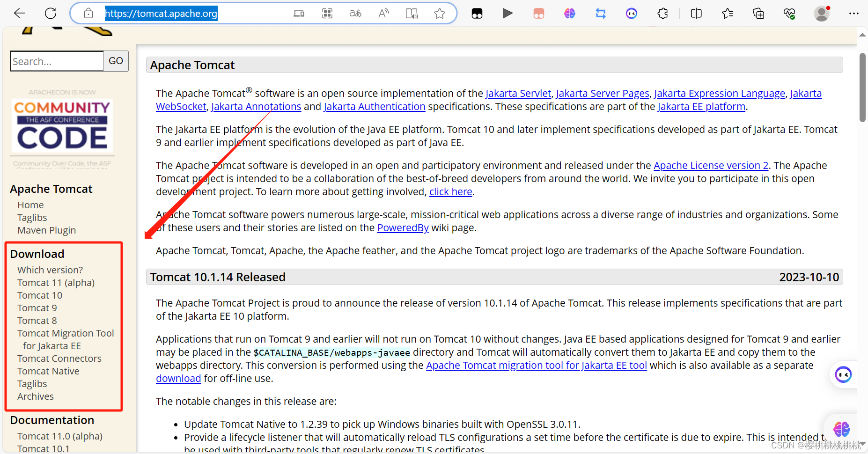
Task: Open the translate page icon
Action: pos(355,13)
